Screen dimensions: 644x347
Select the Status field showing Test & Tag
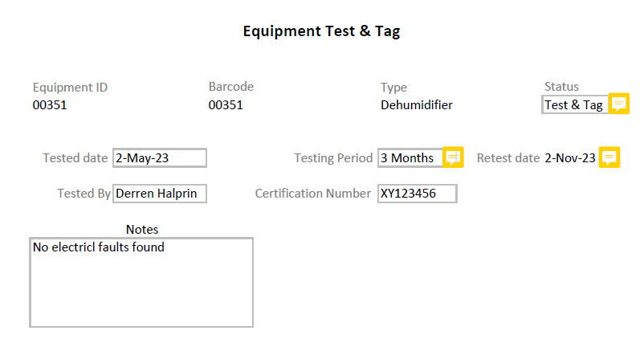[574, 105]
